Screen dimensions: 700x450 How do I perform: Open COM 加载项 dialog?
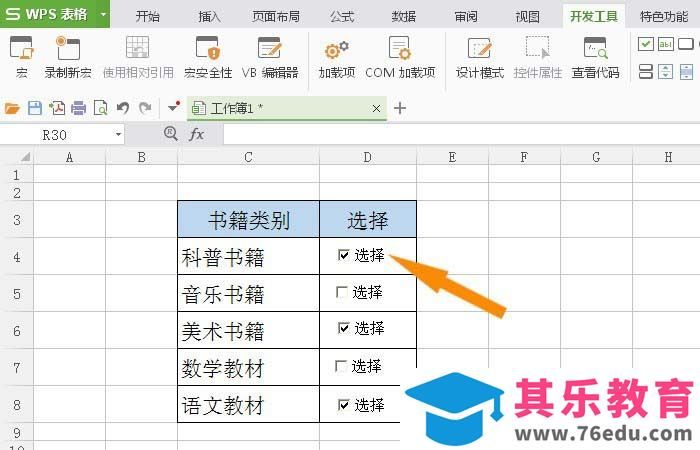[x=400, y=57]
